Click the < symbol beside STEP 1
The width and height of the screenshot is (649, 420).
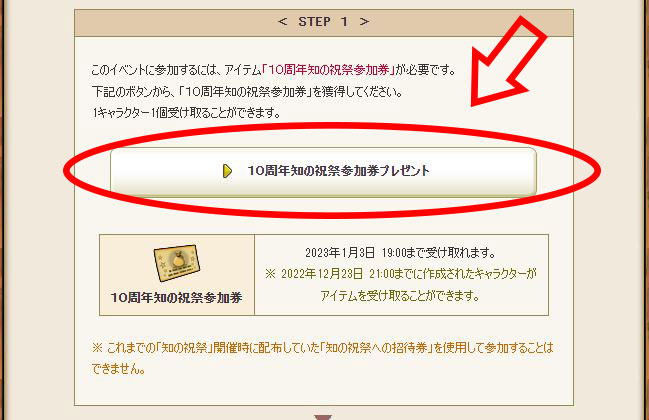(x=283, y=22)
